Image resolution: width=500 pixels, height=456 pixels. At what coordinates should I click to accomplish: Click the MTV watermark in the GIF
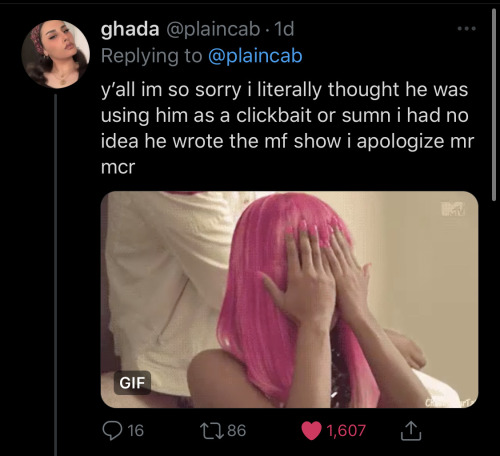(x=453, y=209)
